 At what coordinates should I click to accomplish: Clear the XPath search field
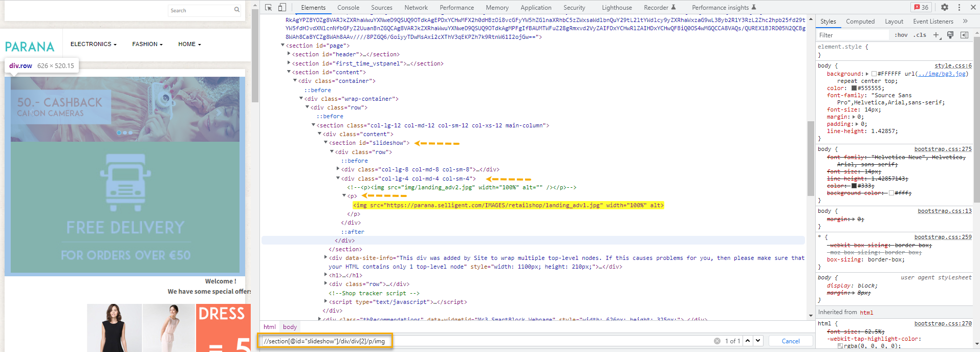coord(717,341)
